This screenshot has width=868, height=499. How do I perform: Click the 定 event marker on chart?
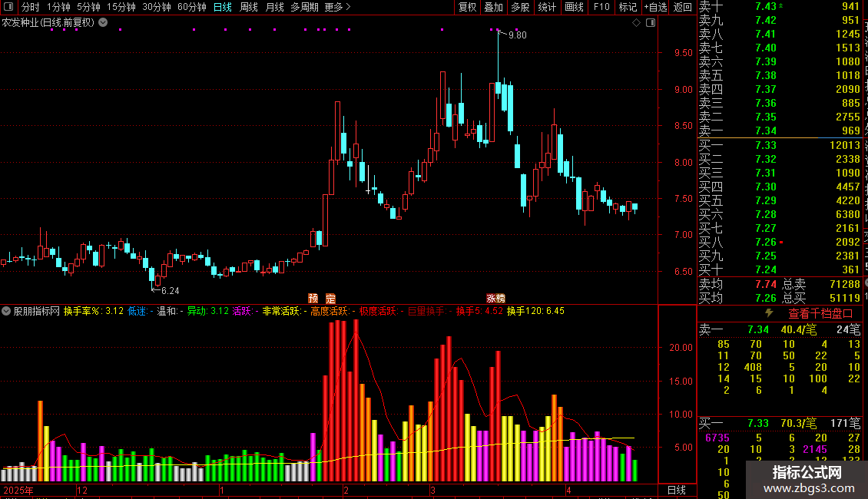[330, 298]
